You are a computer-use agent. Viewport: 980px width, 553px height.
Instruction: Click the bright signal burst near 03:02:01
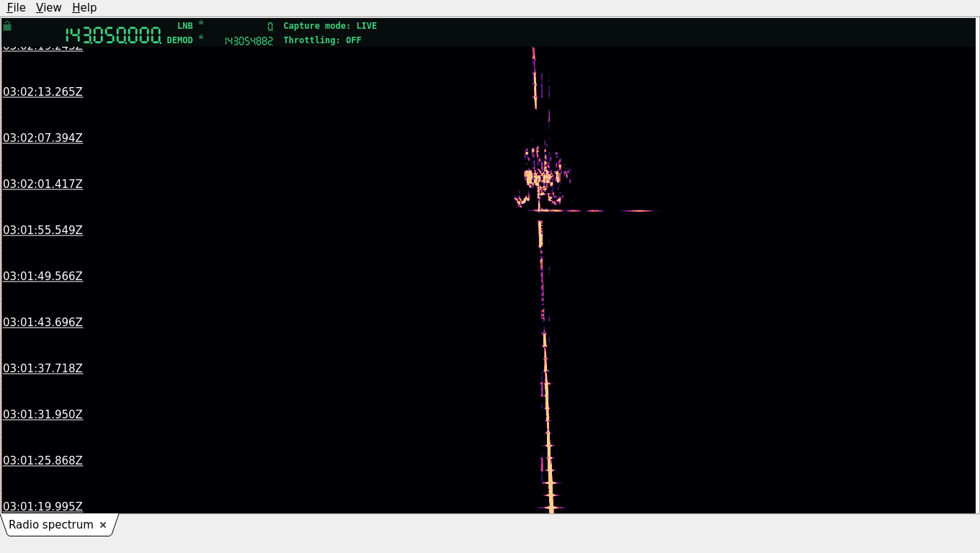[541, 176]
